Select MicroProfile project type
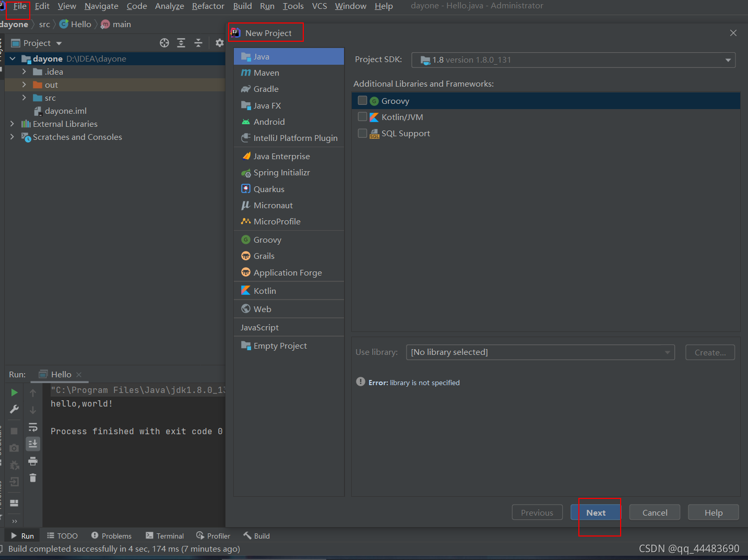Image resolution: width=748 pixels, height=560 pixels. 289,221
